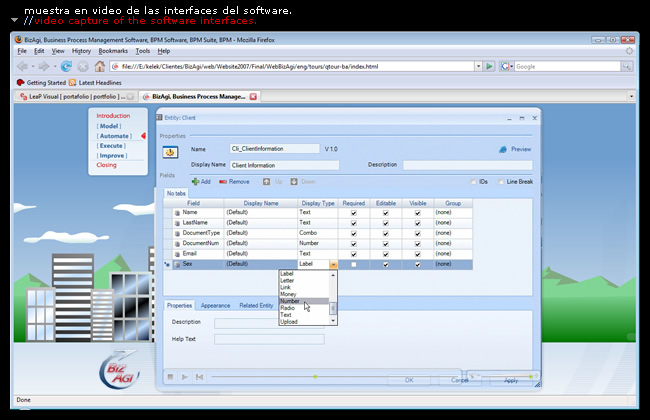Click the green Add field icon
The height and width of the screenshot is (420, 650).
[193, 182]
